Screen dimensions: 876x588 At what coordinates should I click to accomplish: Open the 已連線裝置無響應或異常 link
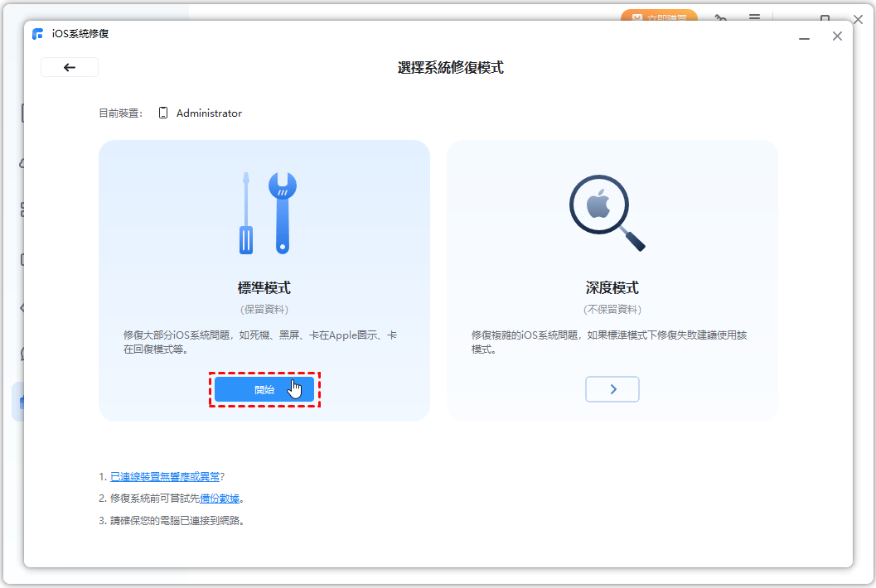pyautogui.click(x=165, y=477)
